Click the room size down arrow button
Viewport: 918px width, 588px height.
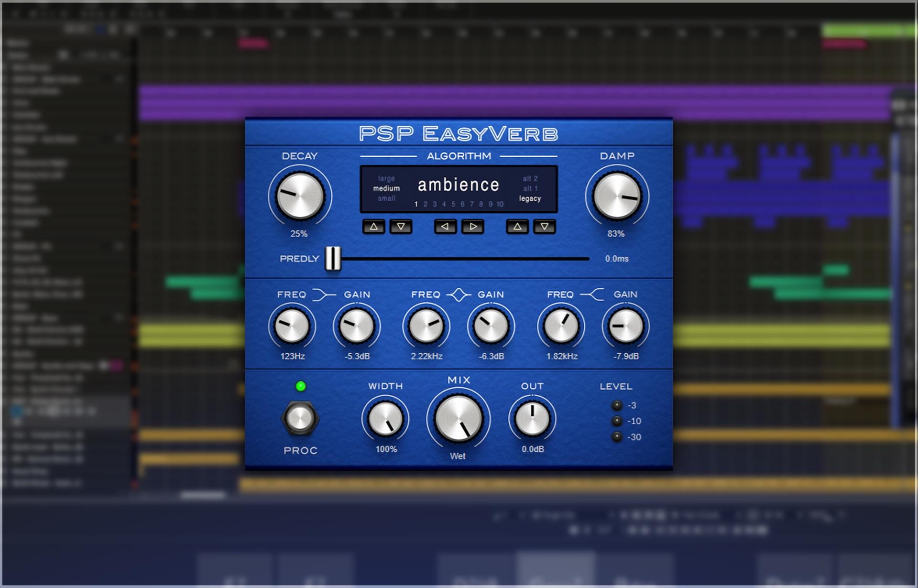pyautogui.click(x=401, y=227)
